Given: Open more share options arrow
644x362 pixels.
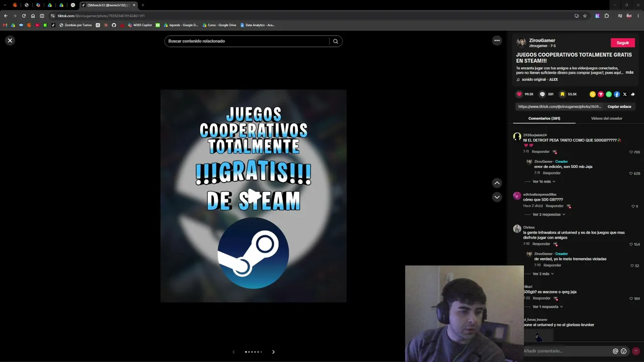Looking at the screenshot, I should tap(633, 94).
